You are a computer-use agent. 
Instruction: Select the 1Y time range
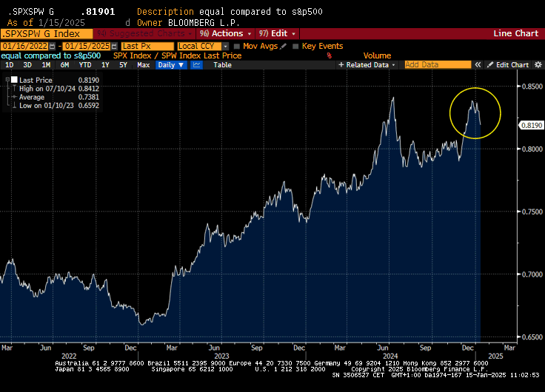coord(105,65)
